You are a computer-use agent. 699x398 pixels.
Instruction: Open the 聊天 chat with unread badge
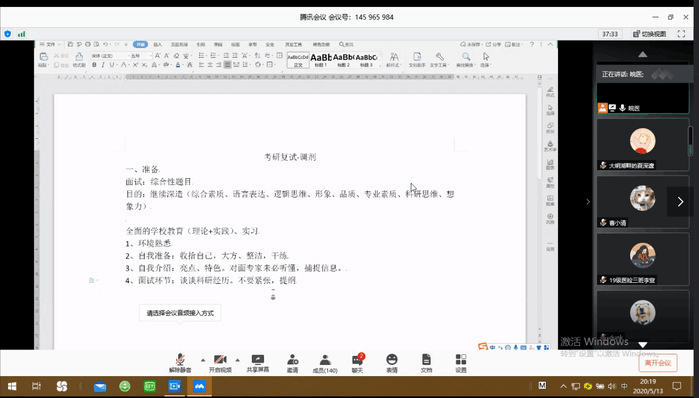(358, 363)
